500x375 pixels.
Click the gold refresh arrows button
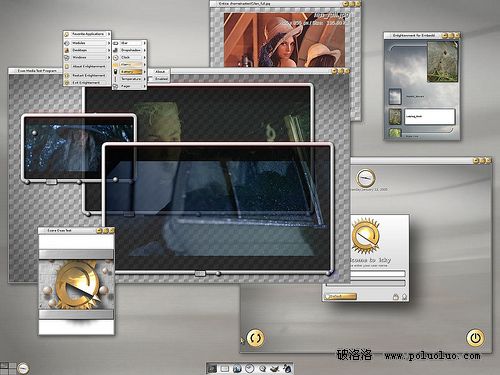pyautogui.click(x=255, y=338)
